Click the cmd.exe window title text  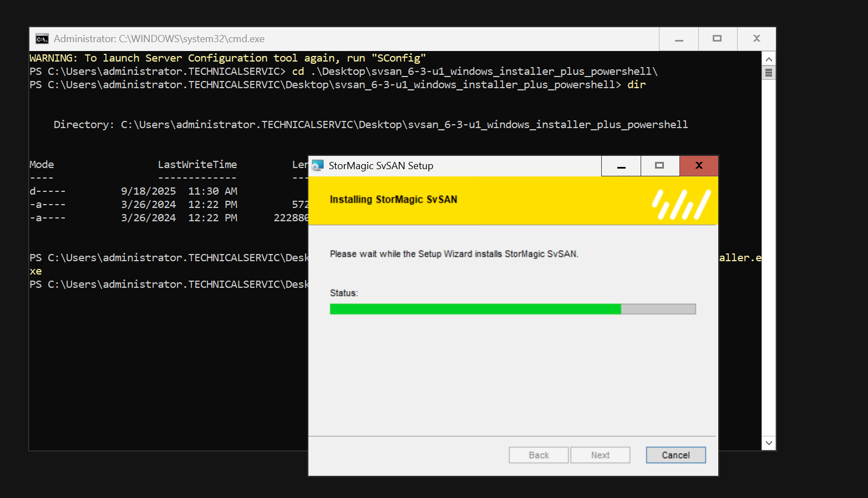coord(159,39)
